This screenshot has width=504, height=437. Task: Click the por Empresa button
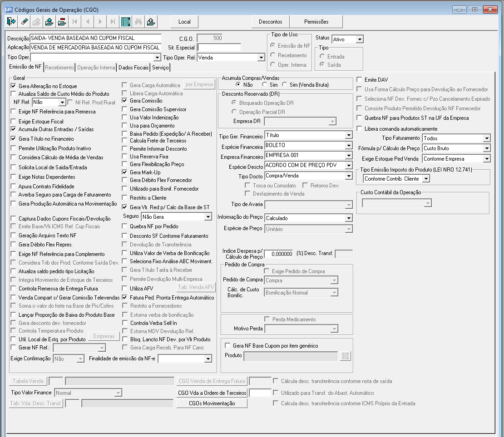[x=199, y=84]
